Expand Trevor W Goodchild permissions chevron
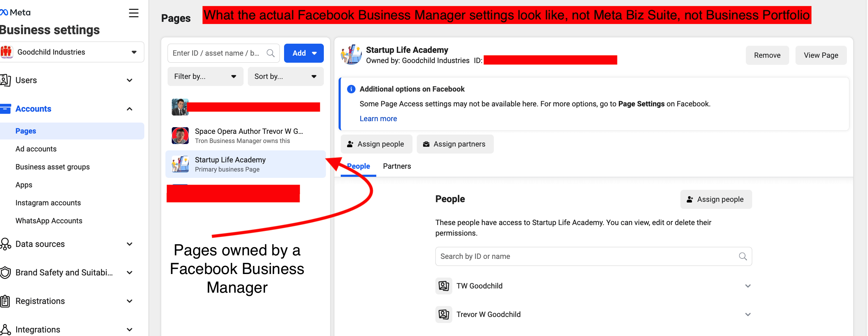The width and height of the screenshot is (868, 336). (x=748, y=315)
